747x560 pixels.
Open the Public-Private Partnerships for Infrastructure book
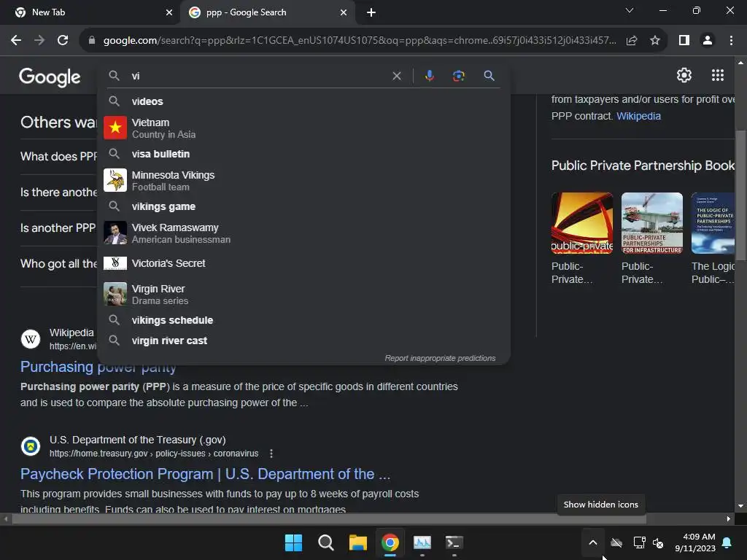pos(651,223)
